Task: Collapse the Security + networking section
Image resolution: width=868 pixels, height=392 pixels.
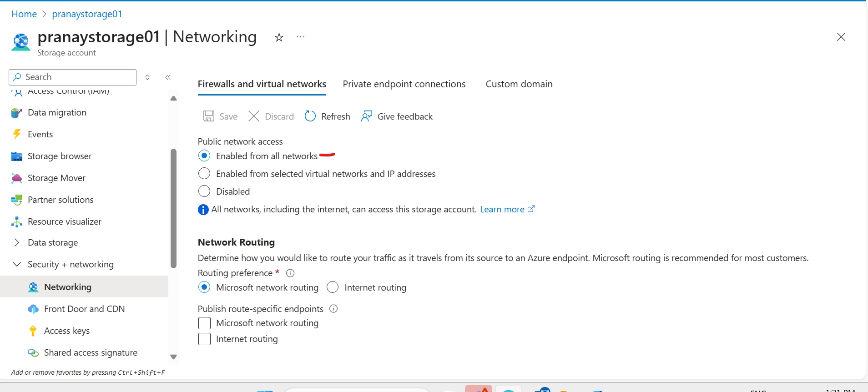Action: click(x=17, y=265)
